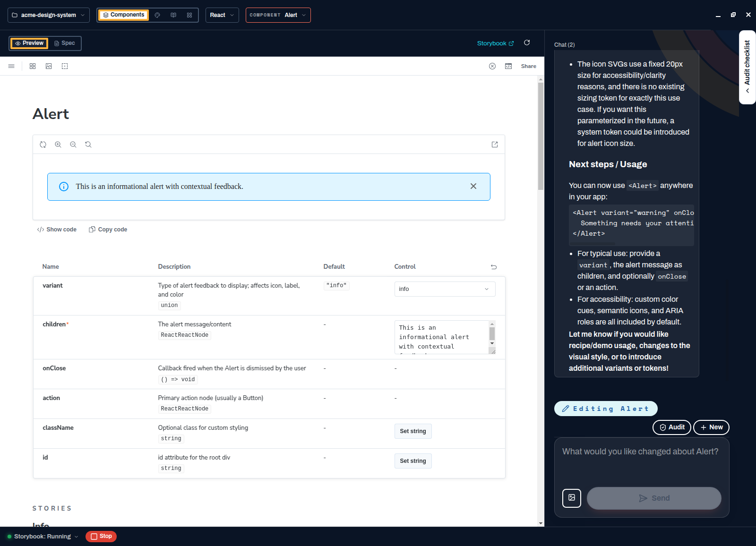The image size is (756, 546).
Task: Reset controls with the undo icon
Action: pyautogui.click(x=494, y=267)
